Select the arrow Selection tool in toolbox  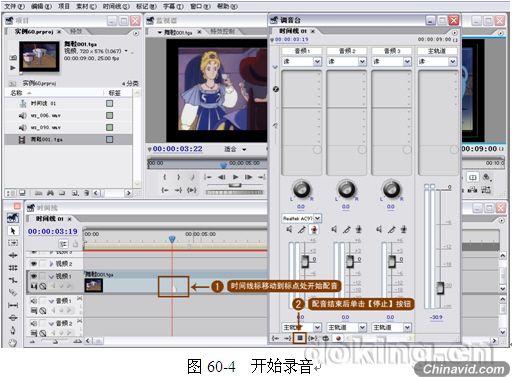(x=13, y=231)
